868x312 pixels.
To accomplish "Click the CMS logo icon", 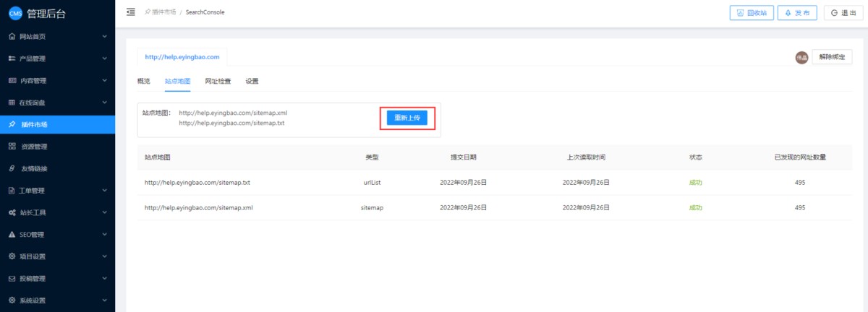I will (15, 12).
